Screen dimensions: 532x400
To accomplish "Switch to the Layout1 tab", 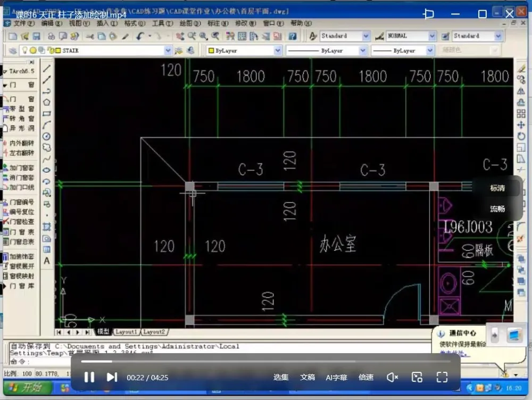I will click(x=127, y=332).
